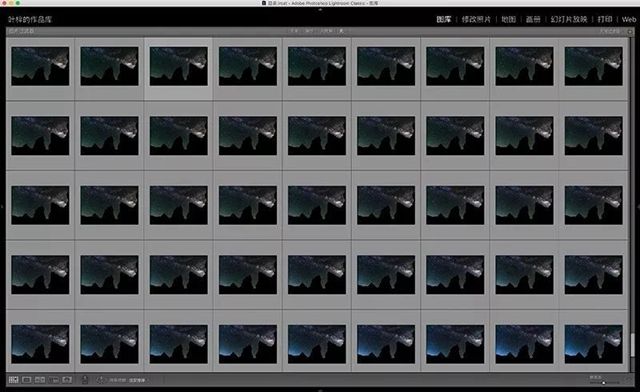
Task: Open the Web module
Action: pyautogui.click(x=629, y=19)
